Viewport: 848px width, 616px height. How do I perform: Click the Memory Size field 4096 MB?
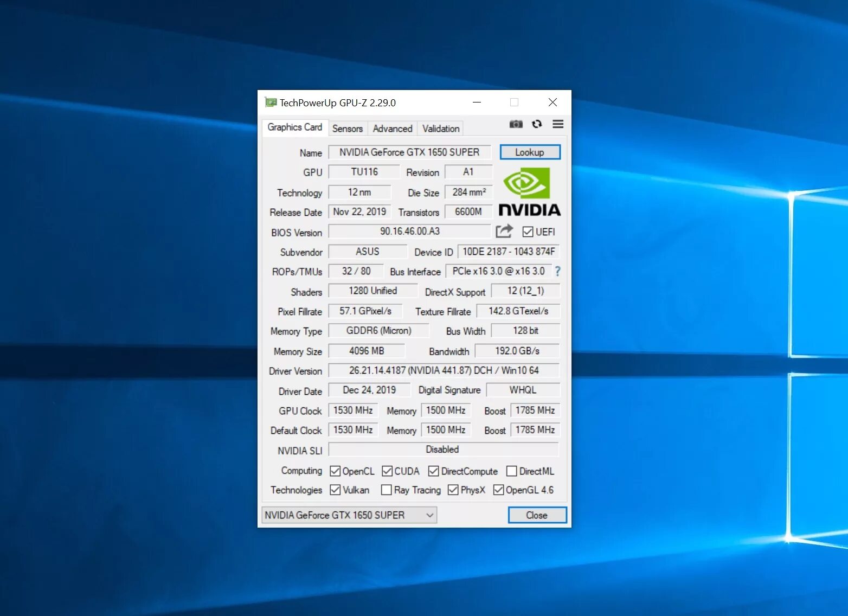(367, 351)
